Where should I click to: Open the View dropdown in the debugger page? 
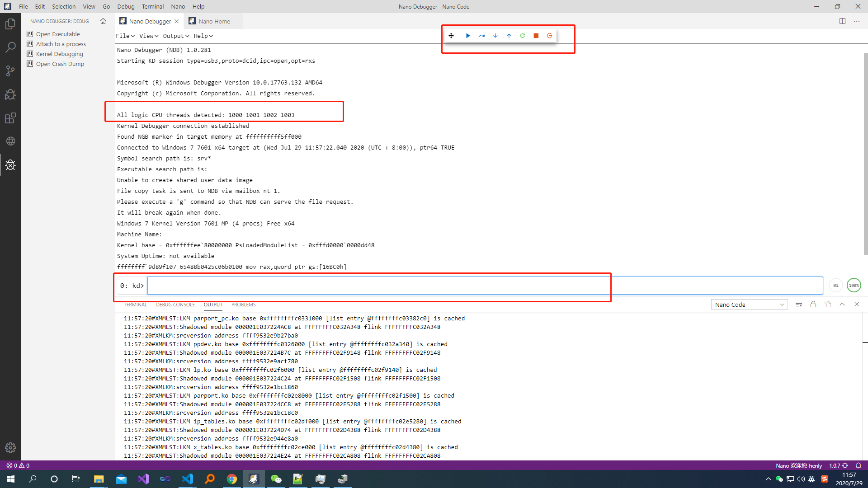tap(149, 36)
